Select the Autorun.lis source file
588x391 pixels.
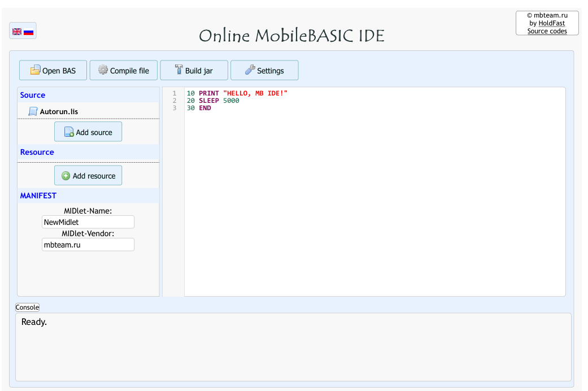tap(58, 111)
